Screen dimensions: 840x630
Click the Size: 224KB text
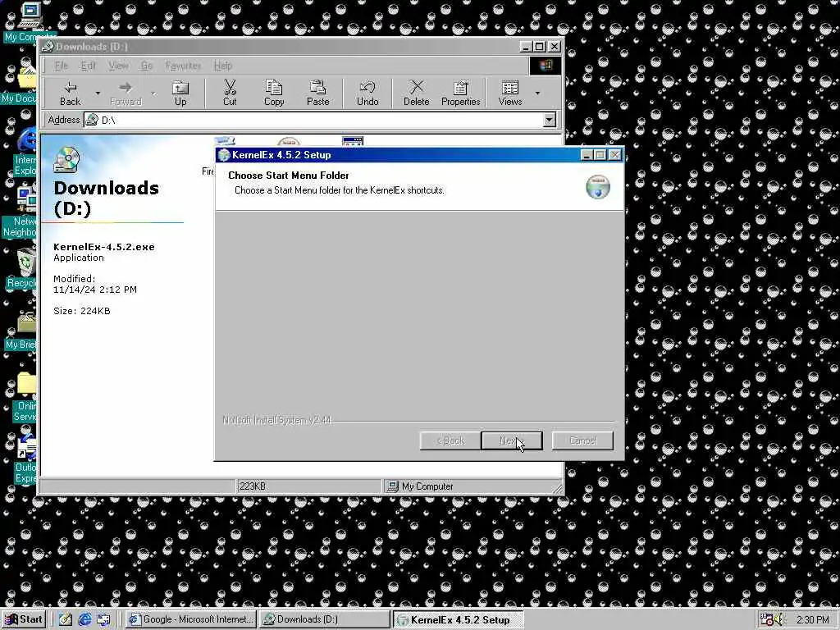[82, 311]
